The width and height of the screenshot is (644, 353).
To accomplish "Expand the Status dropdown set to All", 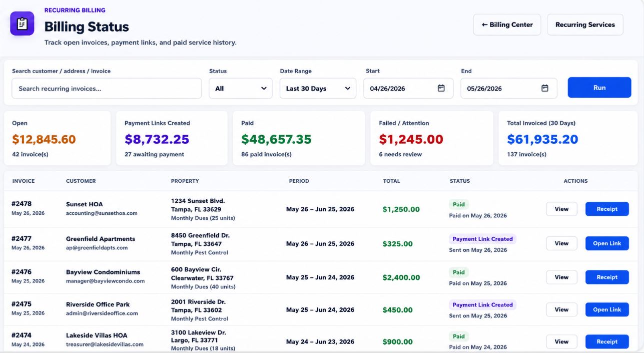I will [241, 89].
